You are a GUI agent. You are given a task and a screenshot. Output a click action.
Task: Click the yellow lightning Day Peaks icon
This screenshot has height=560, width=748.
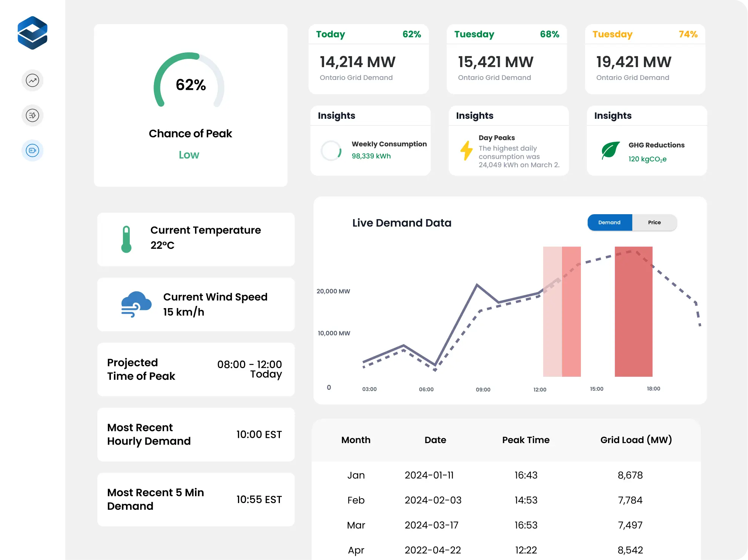467,150
